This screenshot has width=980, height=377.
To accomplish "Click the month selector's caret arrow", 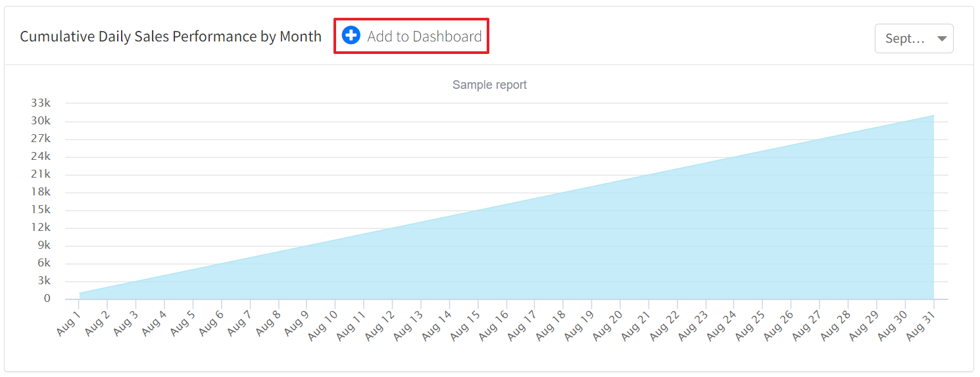I will pos(941,38).
